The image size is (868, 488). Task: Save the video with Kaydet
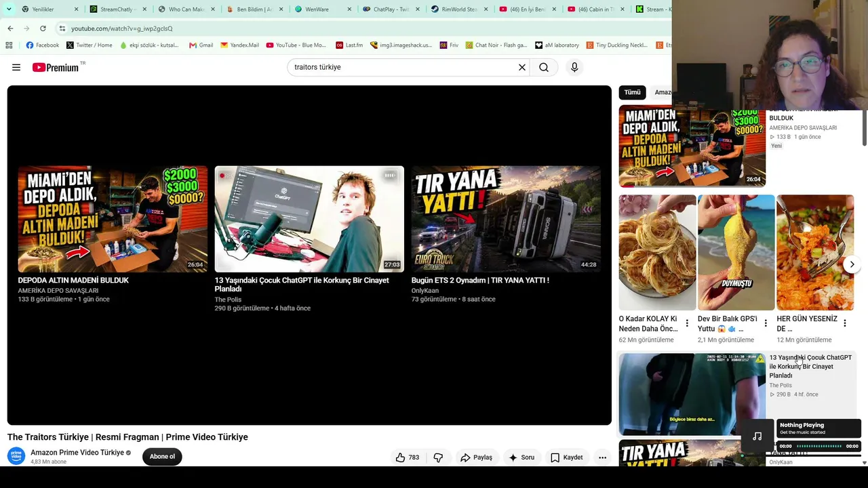click(x=566, y=457)
